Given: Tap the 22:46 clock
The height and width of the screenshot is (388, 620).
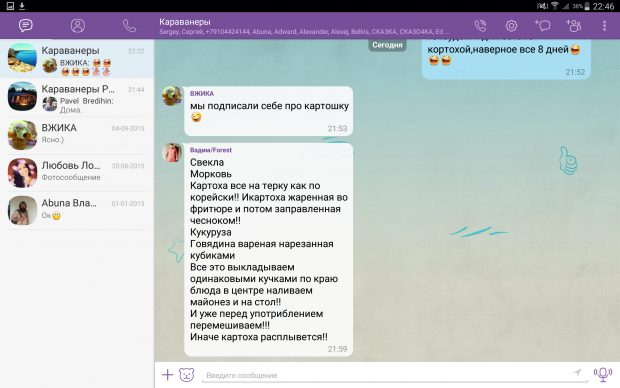Looking at the screenshot, I should 603,6.
